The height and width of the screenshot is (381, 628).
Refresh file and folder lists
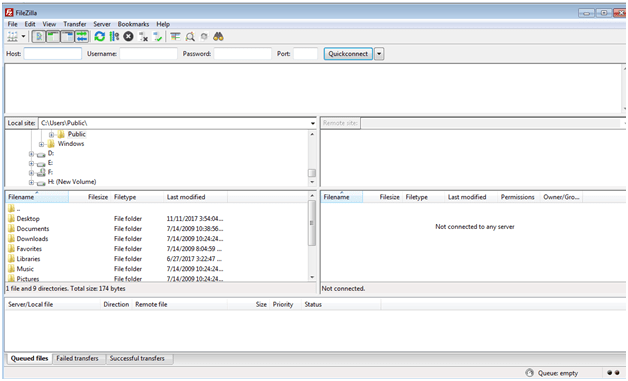click(x=99, y=37)
